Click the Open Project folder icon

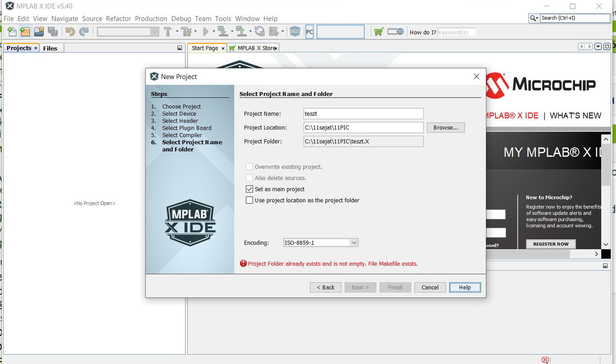click(x=39, y=32)
